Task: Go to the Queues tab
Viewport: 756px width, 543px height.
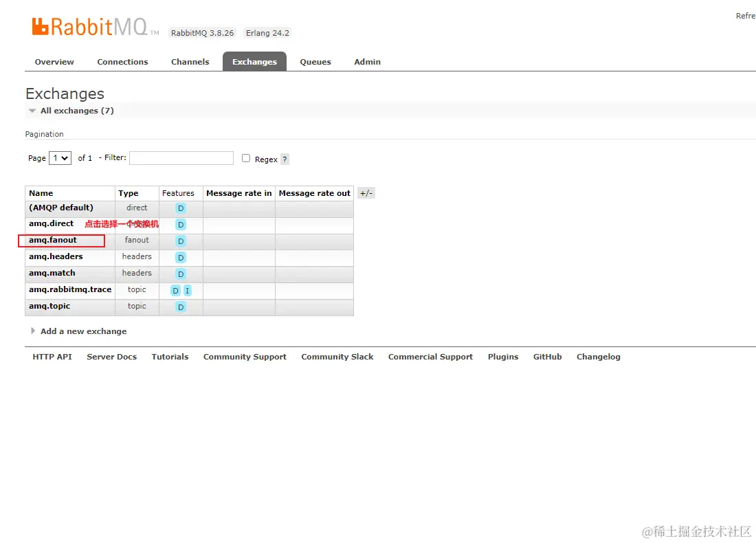Action: tap(315, 62)
